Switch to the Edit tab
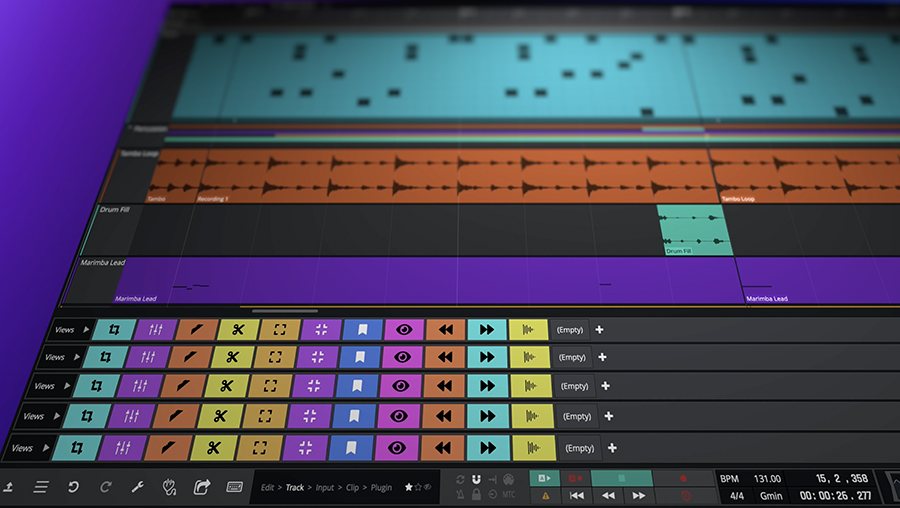Viewport: 900px width, 508px height. tap(267, 487)
